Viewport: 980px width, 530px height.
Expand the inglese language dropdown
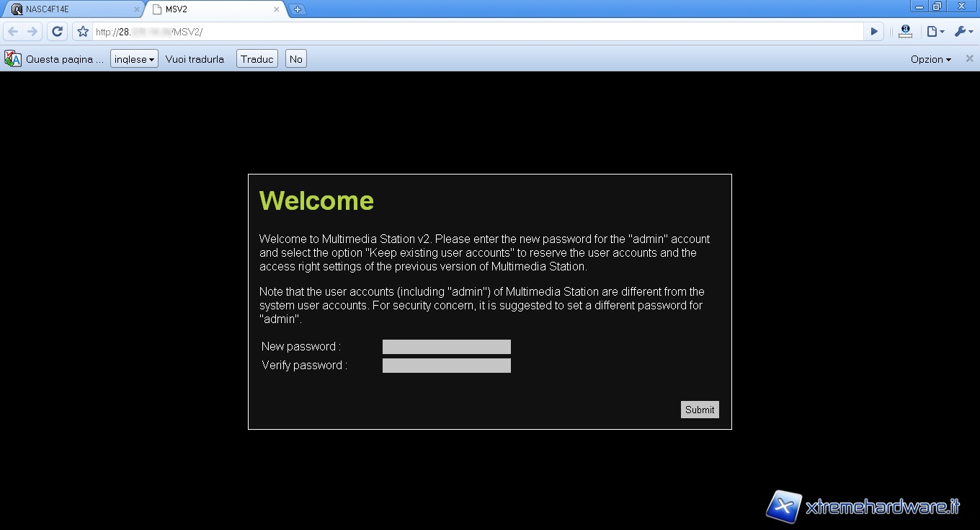click(x=134, y=59)
